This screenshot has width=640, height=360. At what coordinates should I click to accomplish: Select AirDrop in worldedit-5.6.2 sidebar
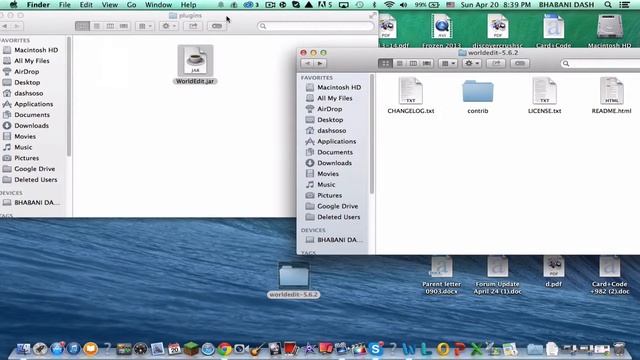[x=329, y=109]
